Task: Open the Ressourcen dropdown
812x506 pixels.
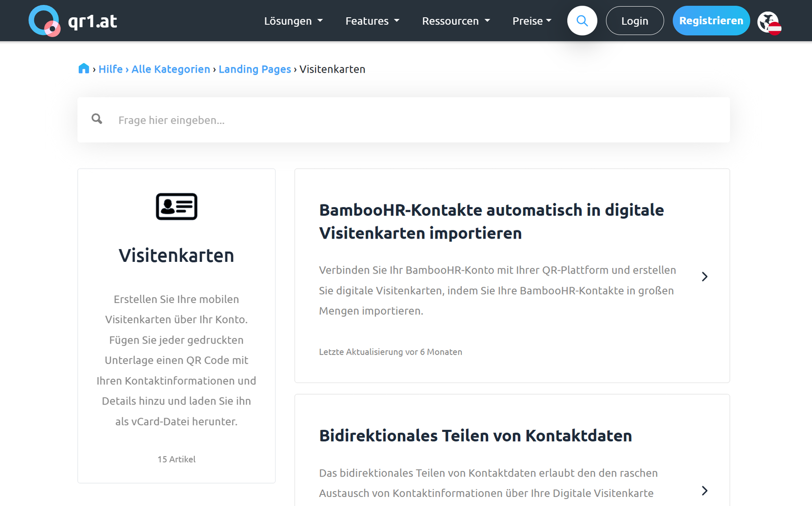Action: 455,21
